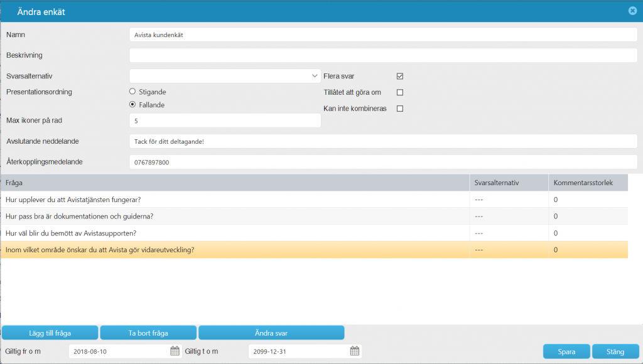
Task: Uncheck the Flera svar checkbox
Action: click(x=400, y=76)
